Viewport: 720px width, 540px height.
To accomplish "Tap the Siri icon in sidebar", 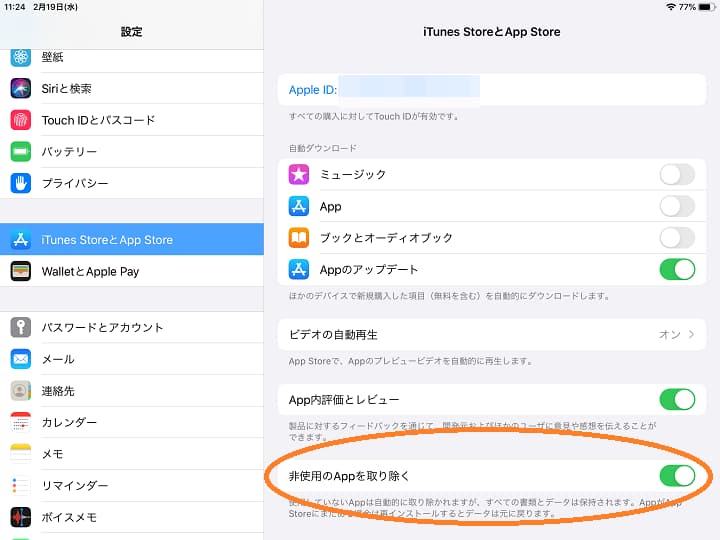I will pos(21,88).
